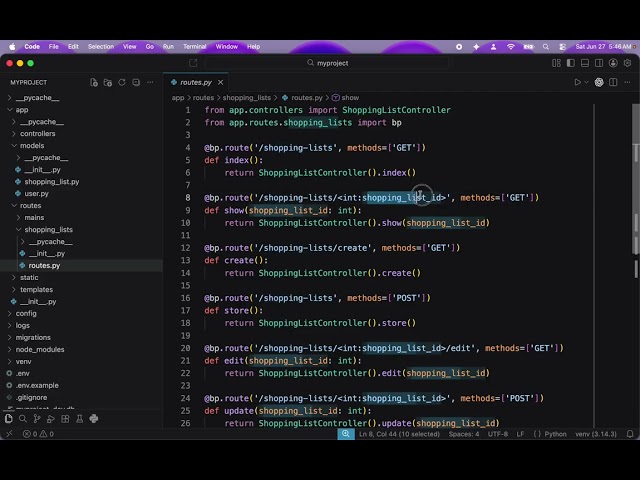Toggle the secondary sidebar visibility icon

[599, 63]
